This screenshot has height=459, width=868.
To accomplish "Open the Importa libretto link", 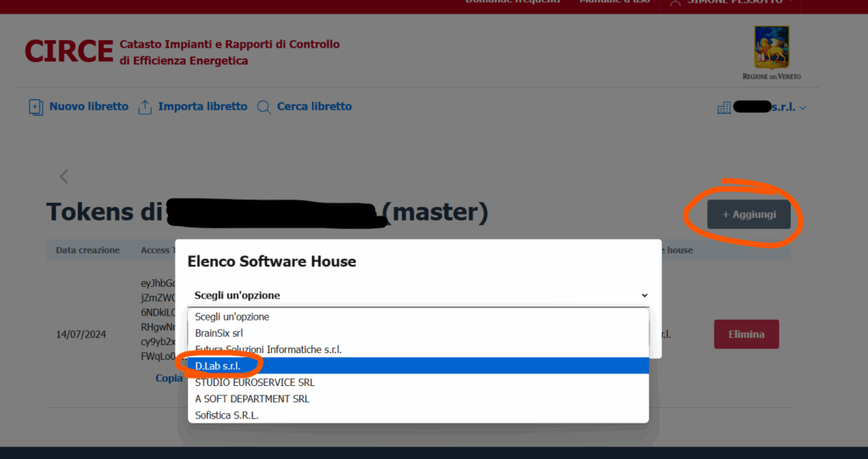I will [x=203, y=106].
